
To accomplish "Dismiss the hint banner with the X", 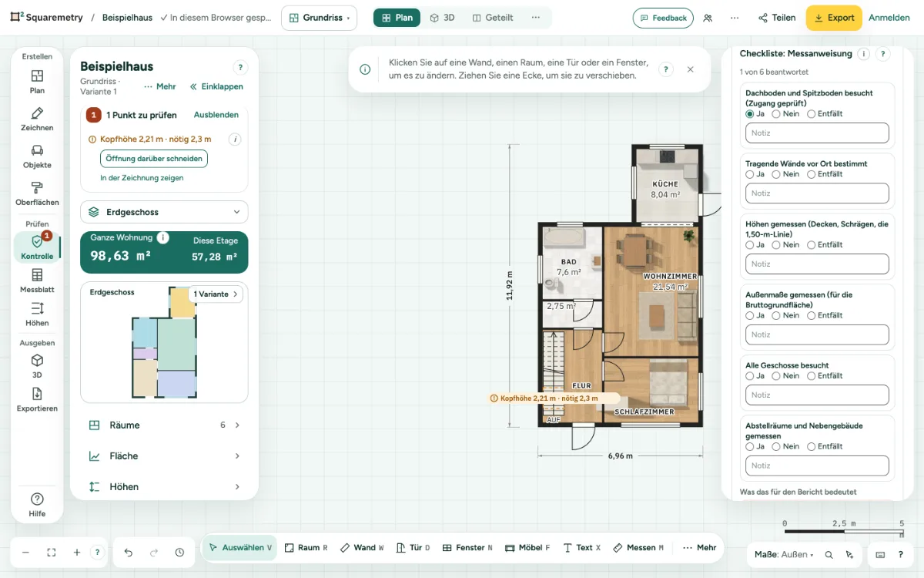I will 691,69.
